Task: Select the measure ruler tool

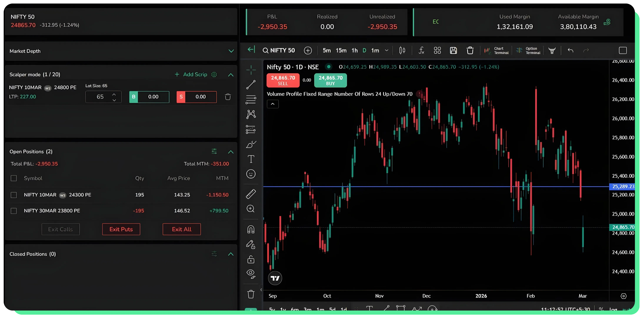Action: tap(251, 194)
